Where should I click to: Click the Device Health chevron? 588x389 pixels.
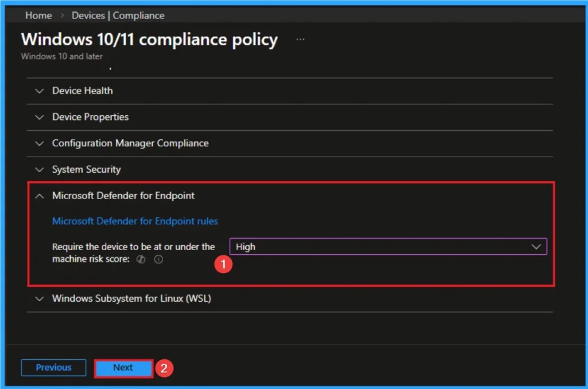[39, 91]
